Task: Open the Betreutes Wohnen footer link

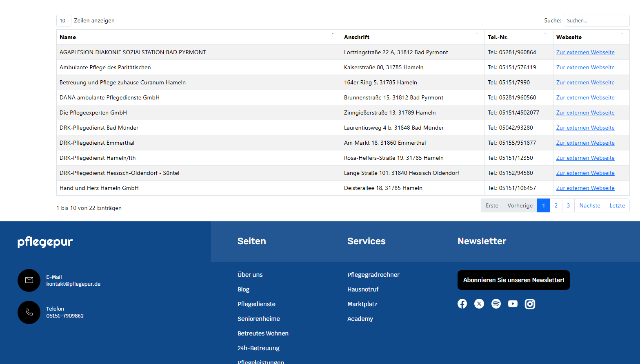Action: tap(263, 333)
